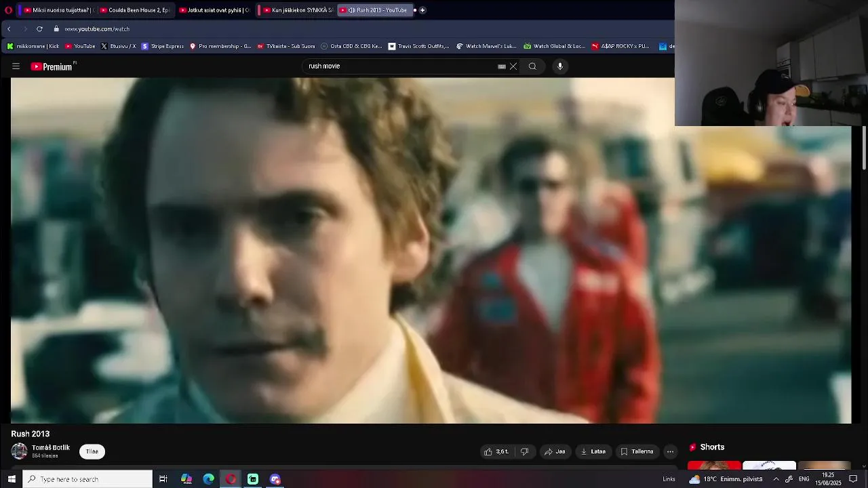868x488 pixels.
Task: Click the address bar URL youtube.com/watch
Action: click(x=97, y=29)
